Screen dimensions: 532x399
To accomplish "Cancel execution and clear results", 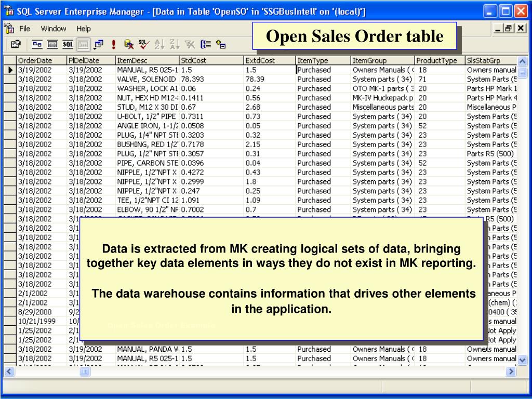I will [x=129, y=44].
